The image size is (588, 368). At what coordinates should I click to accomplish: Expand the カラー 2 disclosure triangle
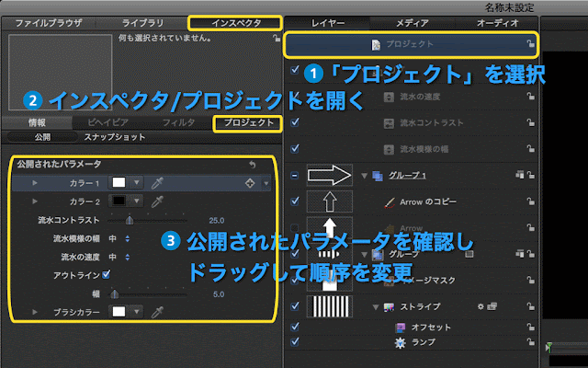[x=35, y=201]
